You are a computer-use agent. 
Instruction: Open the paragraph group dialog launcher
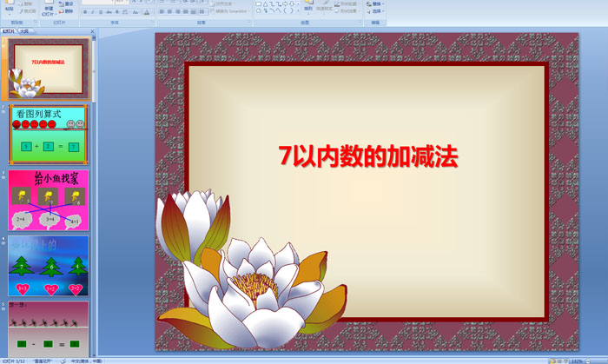click(249, 23)
